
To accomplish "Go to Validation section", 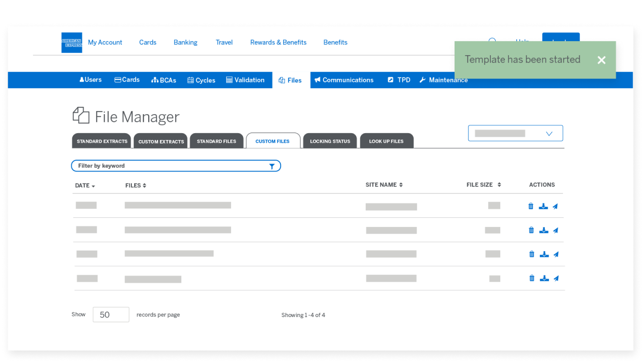I will tap(245, 80).
